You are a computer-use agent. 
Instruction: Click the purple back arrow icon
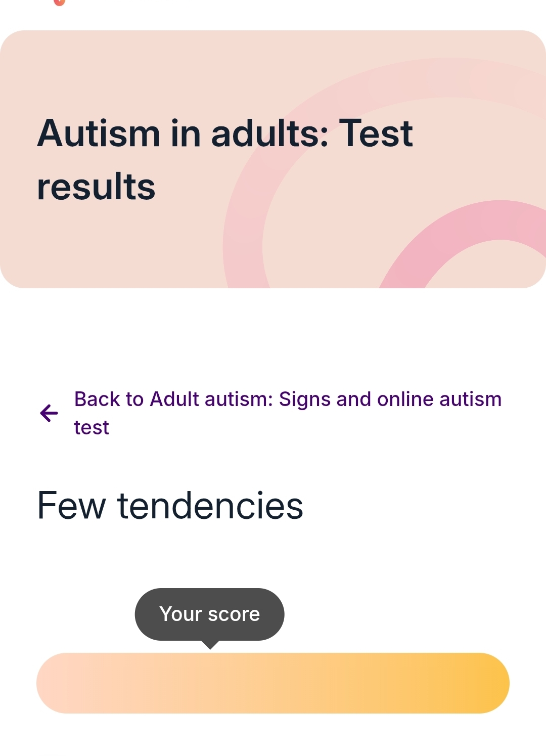(49, 413)
